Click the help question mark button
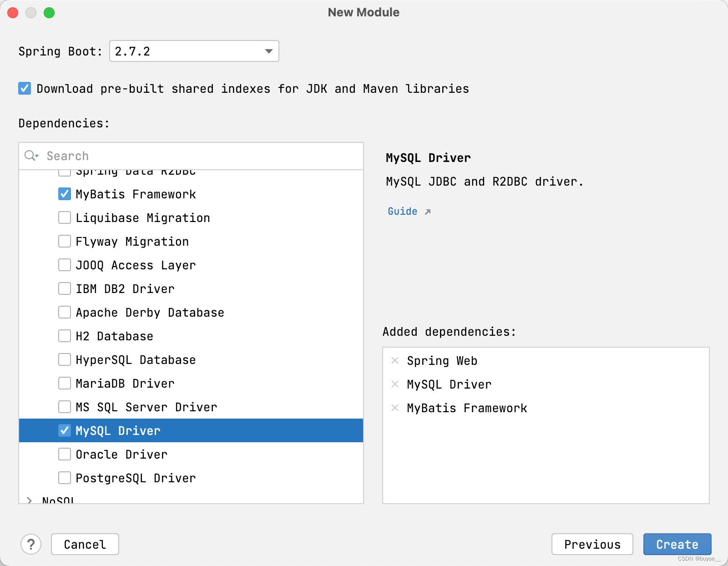The image size is (728, 566). point(31,544)
